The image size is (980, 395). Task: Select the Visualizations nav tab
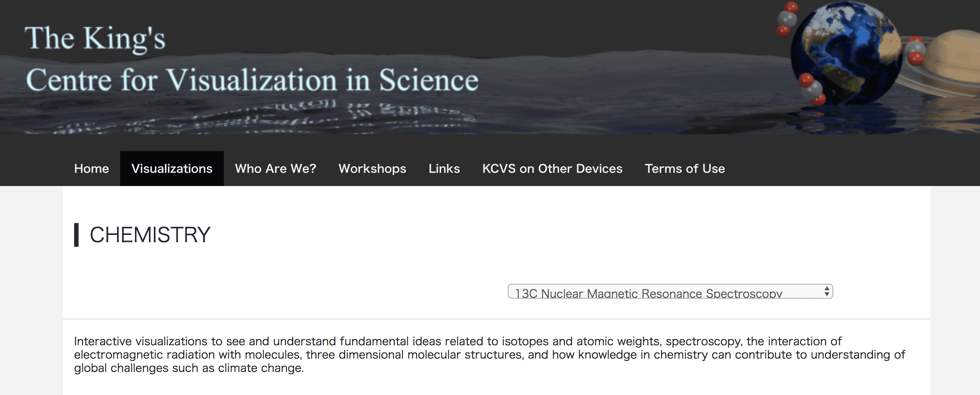172,169
